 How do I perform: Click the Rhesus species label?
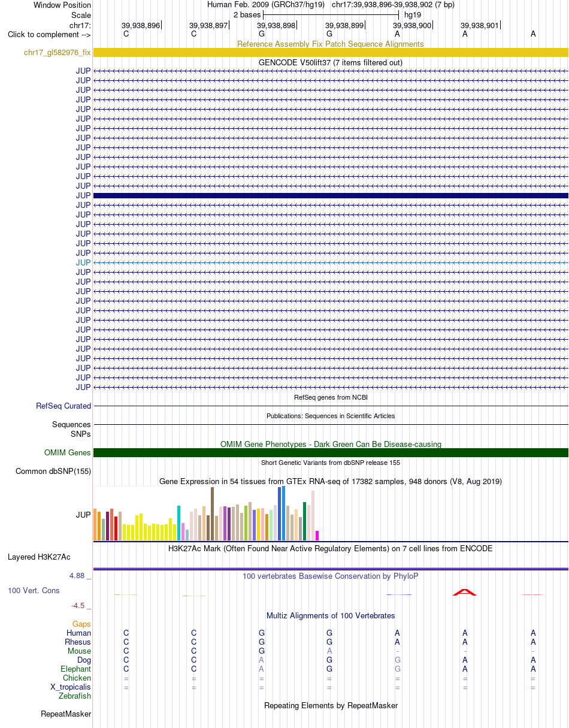click(x=78, y=642)
